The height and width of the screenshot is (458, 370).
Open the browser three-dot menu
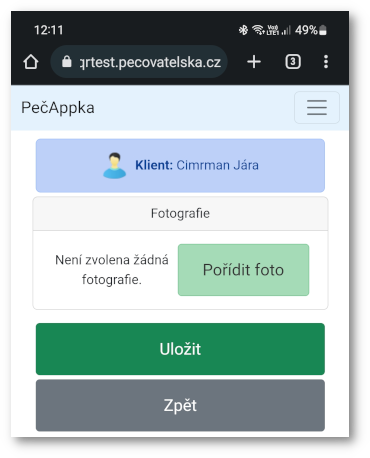point(326,62)
